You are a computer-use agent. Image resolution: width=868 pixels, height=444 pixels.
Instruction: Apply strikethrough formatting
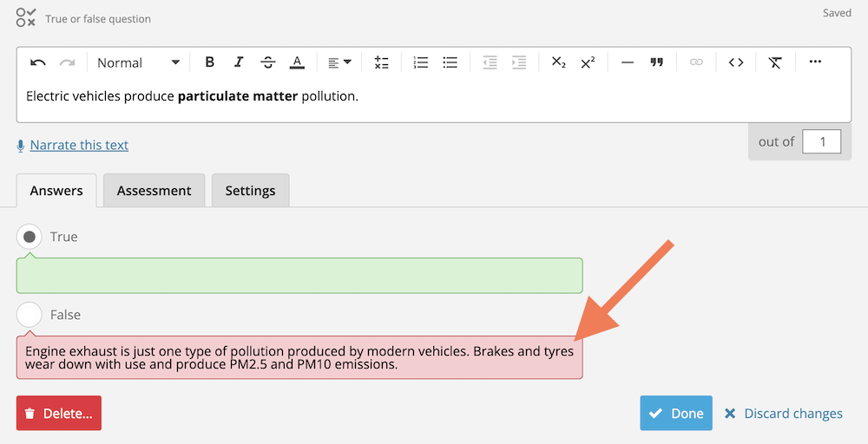268,62
